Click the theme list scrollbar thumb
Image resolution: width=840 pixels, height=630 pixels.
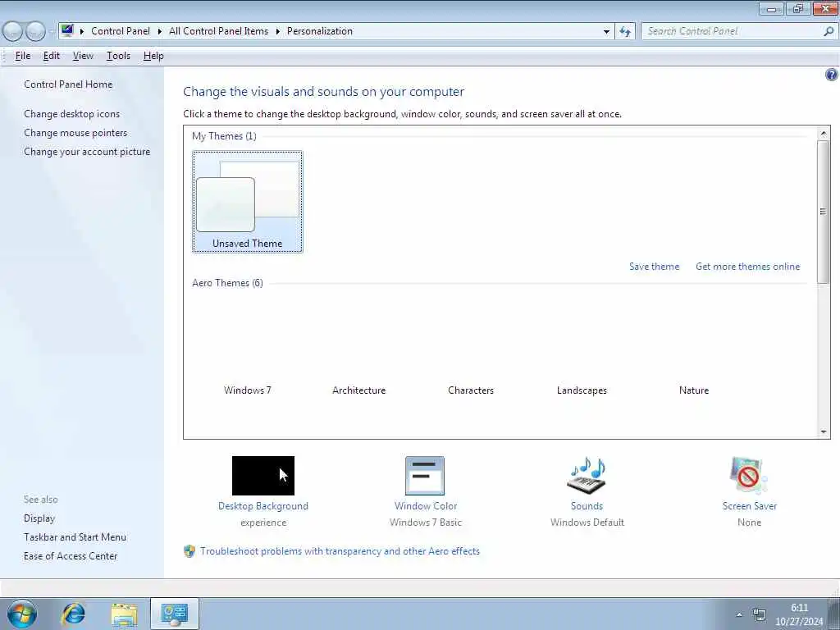[x=824, y=212]
